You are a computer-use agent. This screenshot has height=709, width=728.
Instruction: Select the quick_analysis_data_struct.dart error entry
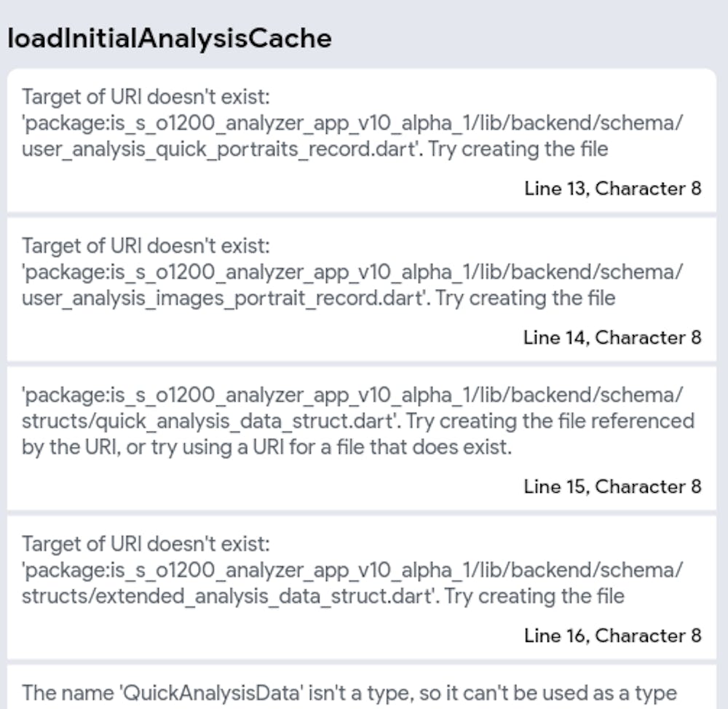click(x=362, y=439)
